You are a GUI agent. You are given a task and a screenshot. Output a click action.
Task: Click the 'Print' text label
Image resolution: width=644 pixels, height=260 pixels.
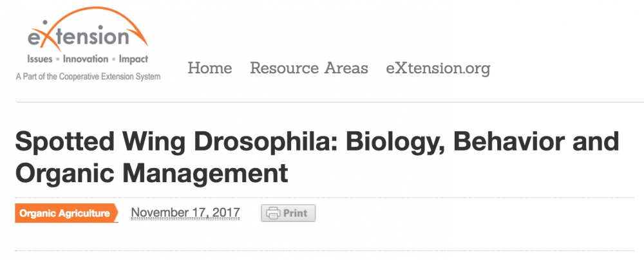point(296,213)
